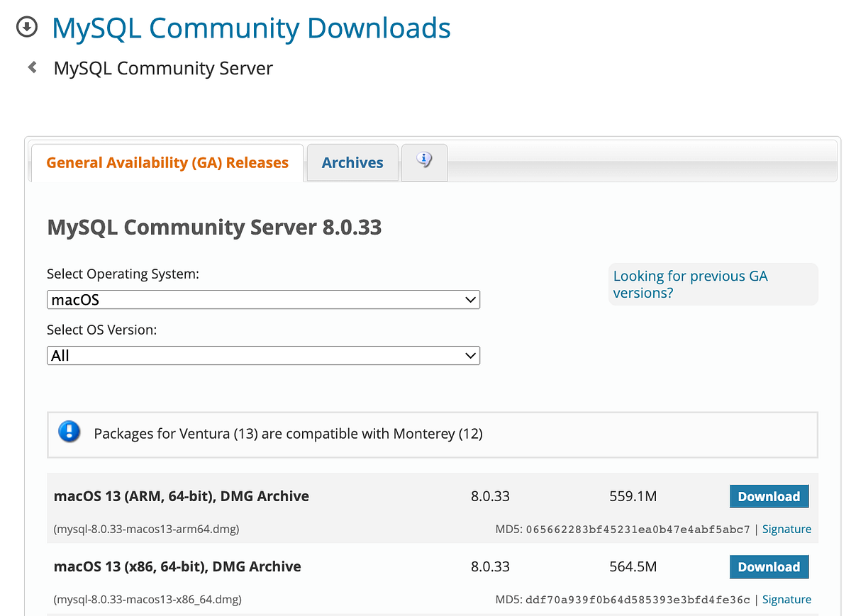Expand the macOS operating system selector chevron
The height and width of the screenshot is (616, 851).
[470, 299]
